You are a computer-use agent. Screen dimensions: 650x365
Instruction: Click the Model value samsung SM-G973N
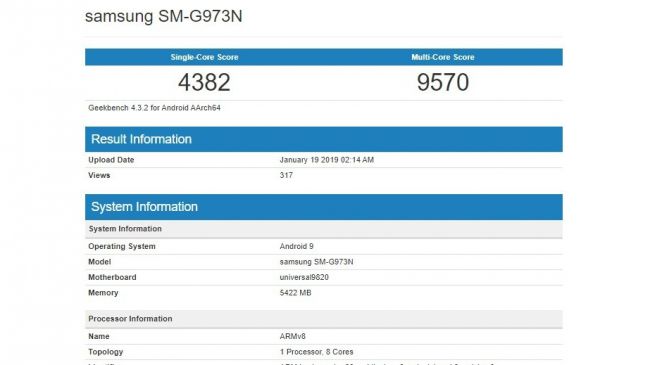(x=316, y=262)
